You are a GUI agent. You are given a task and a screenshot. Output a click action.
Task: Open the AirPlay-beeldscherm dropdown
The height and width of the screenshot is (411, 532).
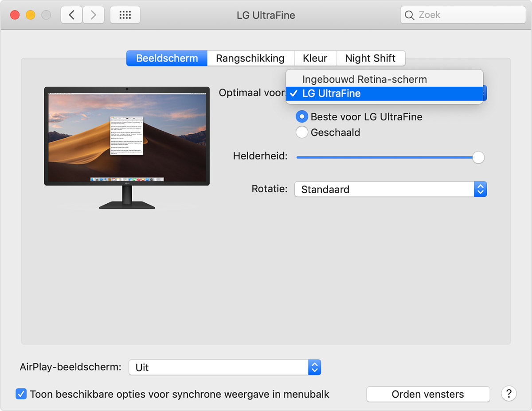pos(225,368)
